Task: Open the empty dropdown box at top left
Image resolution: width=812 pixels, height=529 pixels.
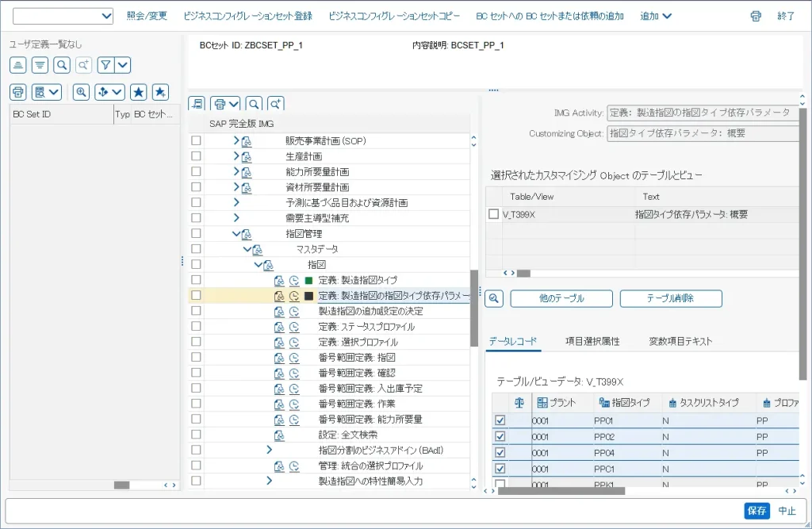Action: pyautogui.click(x=63, y=16)
